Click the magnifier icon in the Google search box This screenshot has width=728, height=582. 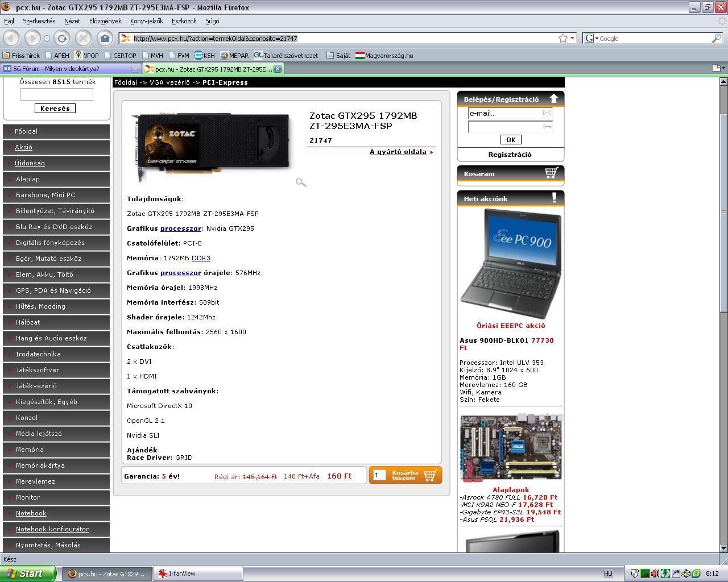[716, 38]
